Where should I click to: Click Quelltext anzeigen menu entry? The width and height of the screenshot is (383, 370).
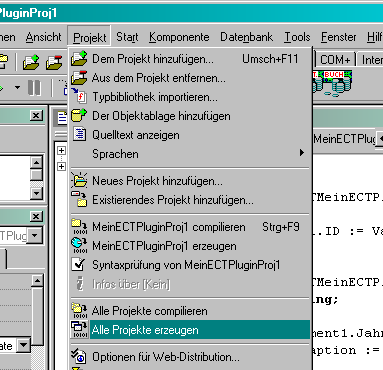[x=190, y=135]
